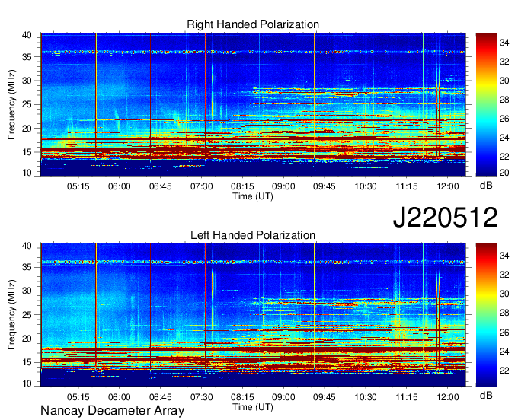The width and height of the screenshot is (518, 420).
Task: Click the 07:30 tick under Left Handed plot
Action: click(202, 397)
